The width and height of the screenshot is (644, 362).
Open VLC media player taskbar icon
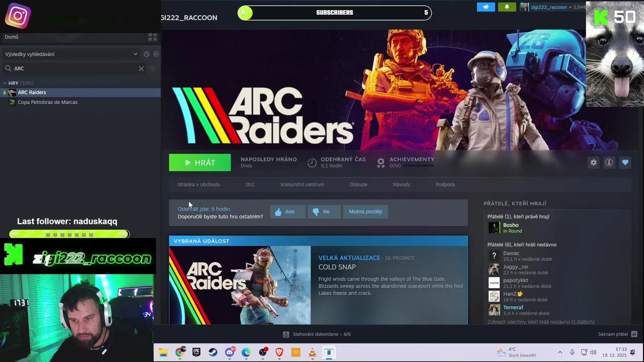(x=312, y=352)
